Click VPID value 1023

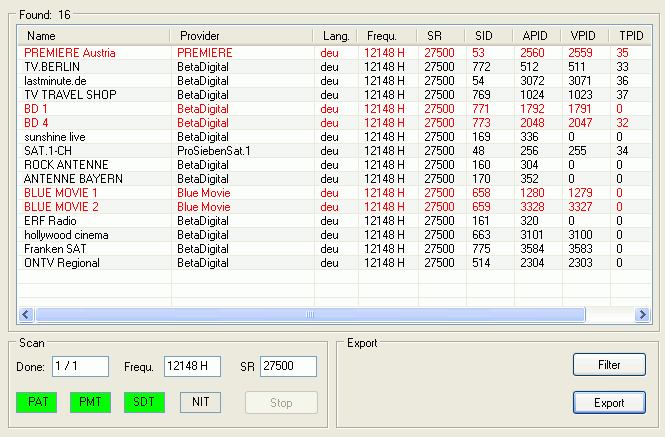point(580,95)
